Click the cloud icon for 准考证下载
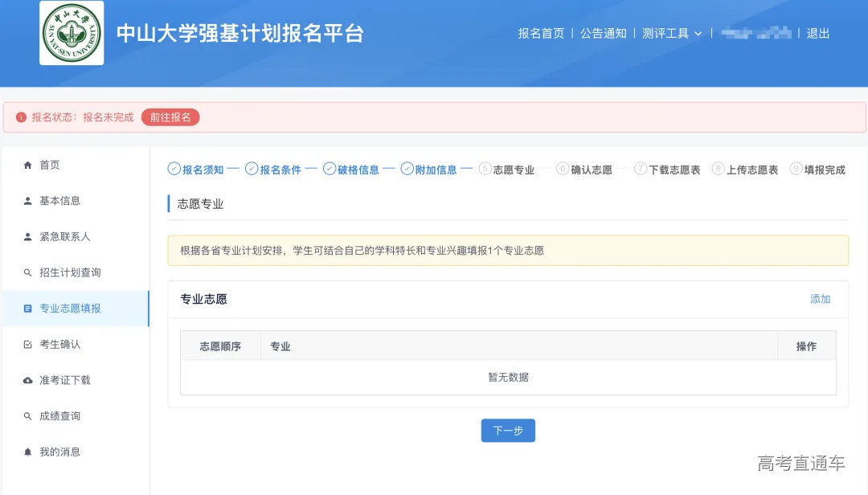This screenshot has height=495, width=868. click(x=28, y=379)
